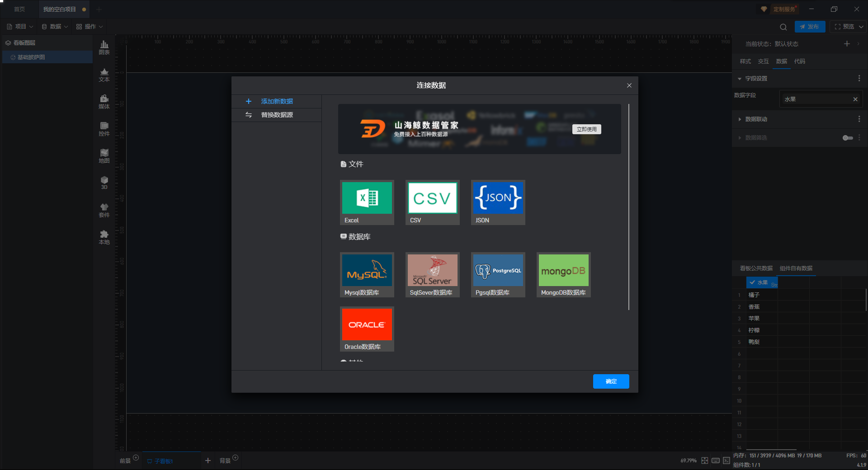The width and height of the screenshot is (868, 470).
Task: Open more options for 数据联动 section
Action: pyautogui.click(x=859, y=119)
